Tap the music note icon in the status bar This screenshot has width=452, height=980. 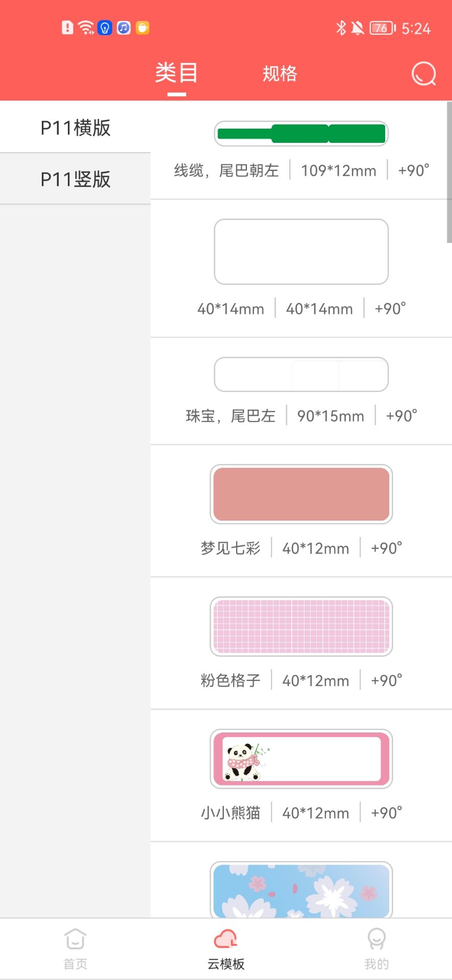pyautogui.click(x=122, y=28)
